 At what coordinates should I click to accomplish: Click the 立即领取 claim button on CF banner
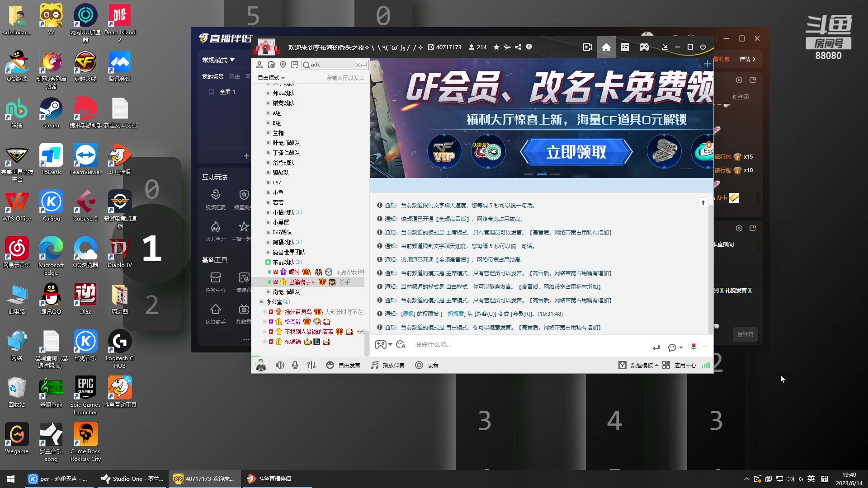[577, 152]
